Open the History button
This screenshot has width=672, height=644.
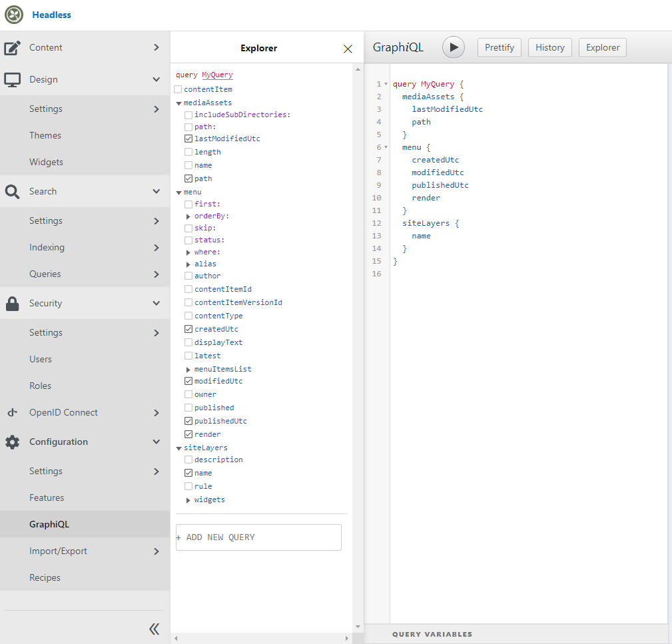(x=550, y=47)
